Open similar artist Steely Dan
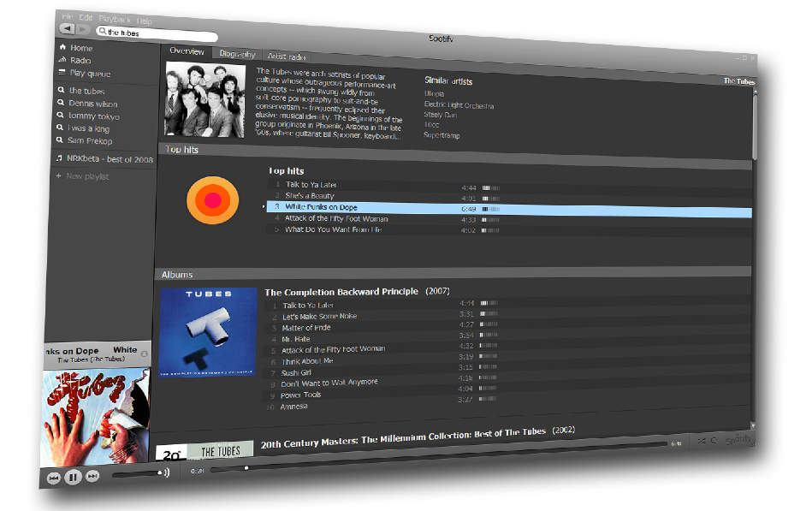The height and width of the screenshot is (511, 812). click(x=440, y=115)
